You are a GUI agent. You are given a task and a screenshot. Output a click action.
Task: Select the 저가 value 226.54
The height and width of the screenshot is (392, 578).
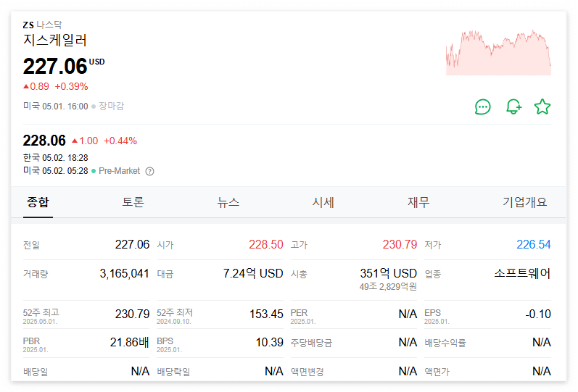click(533, 245)
